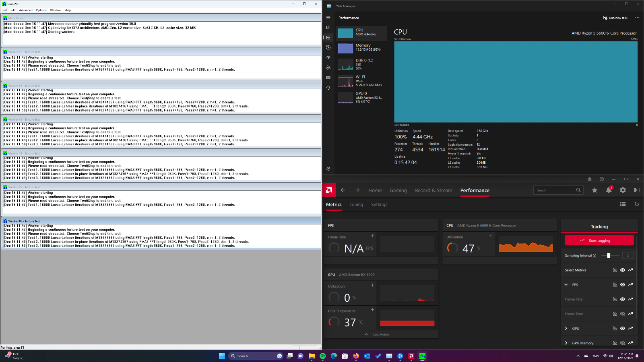Collapse the FPS group in Tracking
The image size is (644, 362).
[x=566, y=285]
